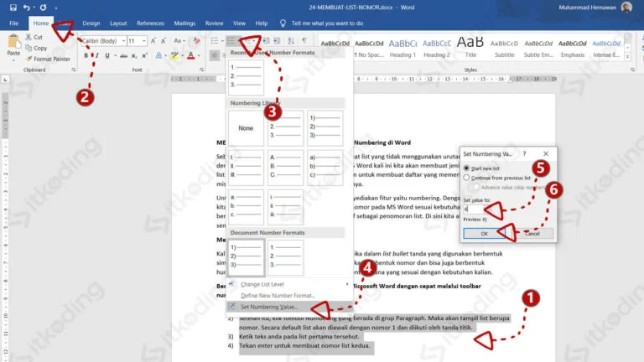Apply superscript formatting
644x362 pixels.
coord(144,55)
